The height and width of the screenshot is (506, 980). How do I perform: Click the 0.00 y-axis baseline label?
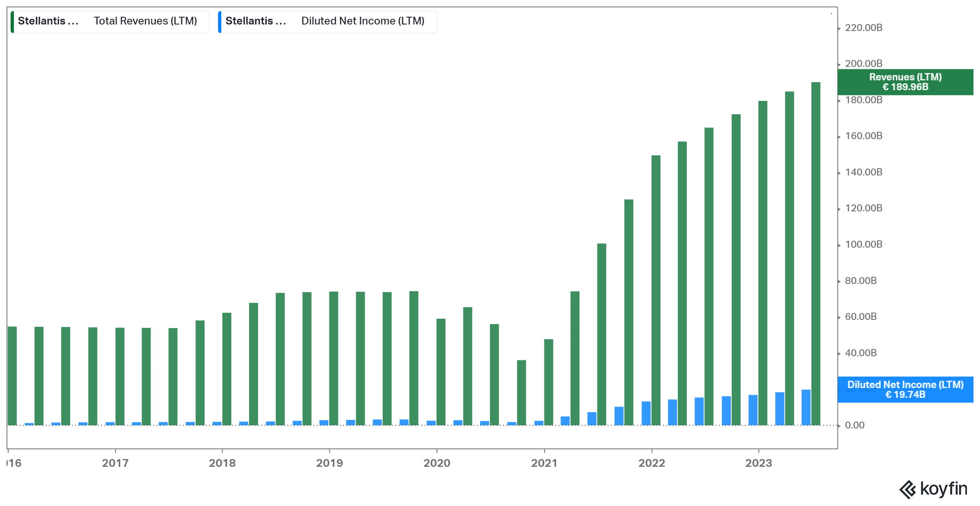coord(854,425)
